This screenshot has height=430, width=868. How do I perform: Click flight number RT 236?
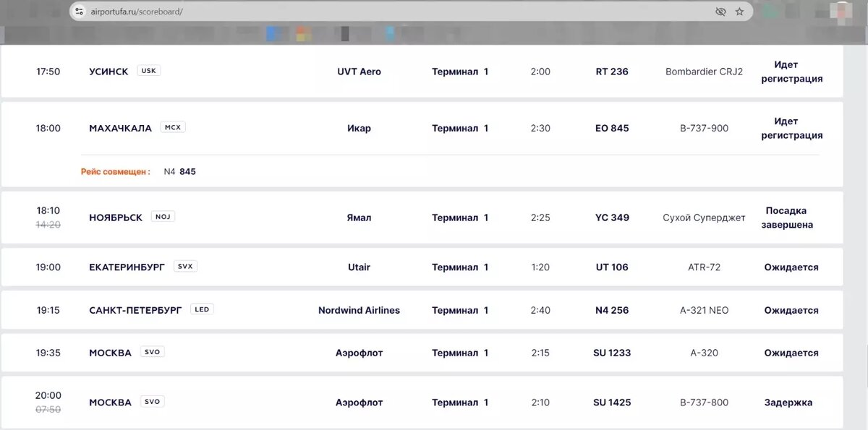click(x=612, y=72)
